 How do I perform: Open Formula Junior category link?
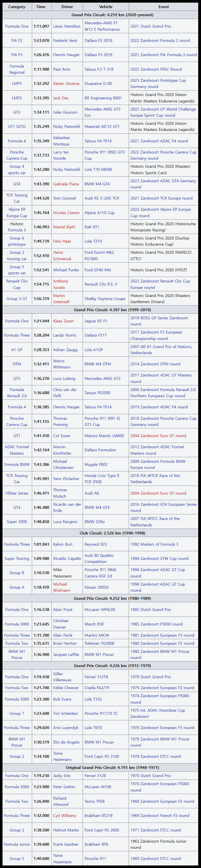[17, 844]
